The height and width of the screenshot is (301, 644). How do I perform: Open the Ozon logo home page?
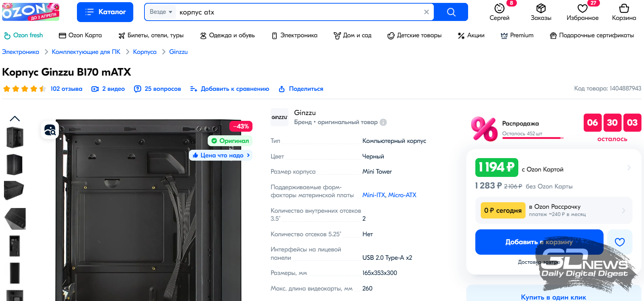pos(31,12)
